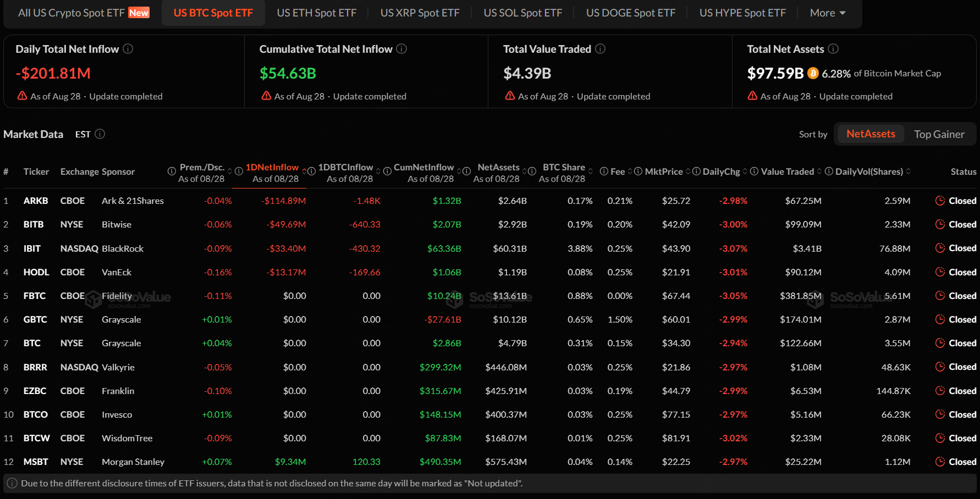
Task: Open FBTC ticker link
Action: (x=35, y=296)
